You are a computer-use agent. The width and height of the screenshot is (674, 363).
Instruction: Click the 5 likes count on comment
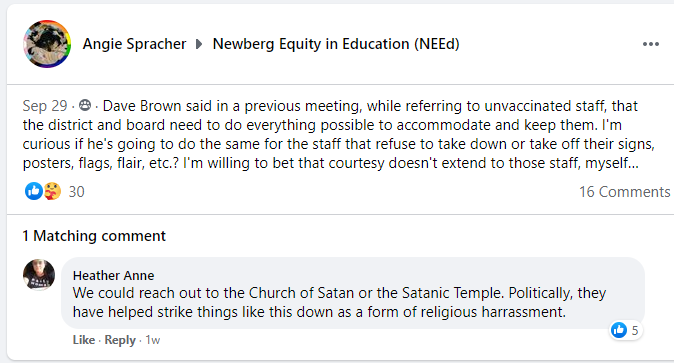634,330
